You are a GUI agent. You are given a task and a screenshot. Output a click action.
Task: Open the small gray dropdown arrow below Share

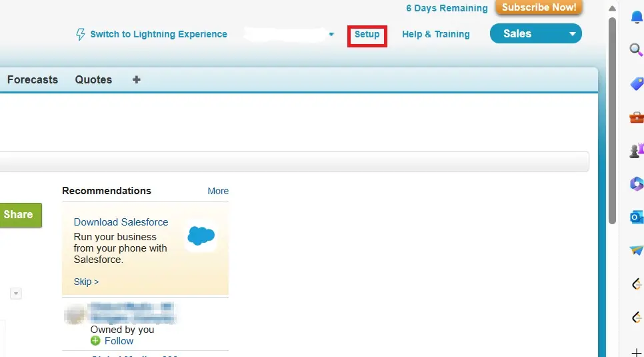pyautogui.click(x=15, y=293)
